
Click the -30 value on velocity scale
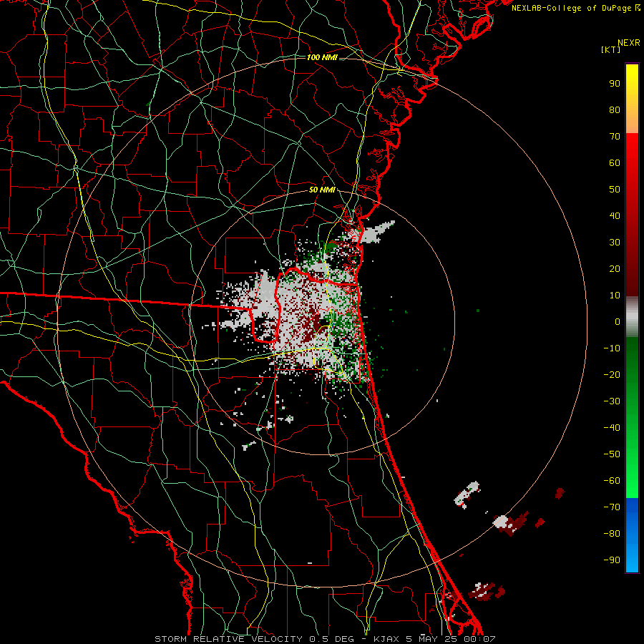pos(612,401)
